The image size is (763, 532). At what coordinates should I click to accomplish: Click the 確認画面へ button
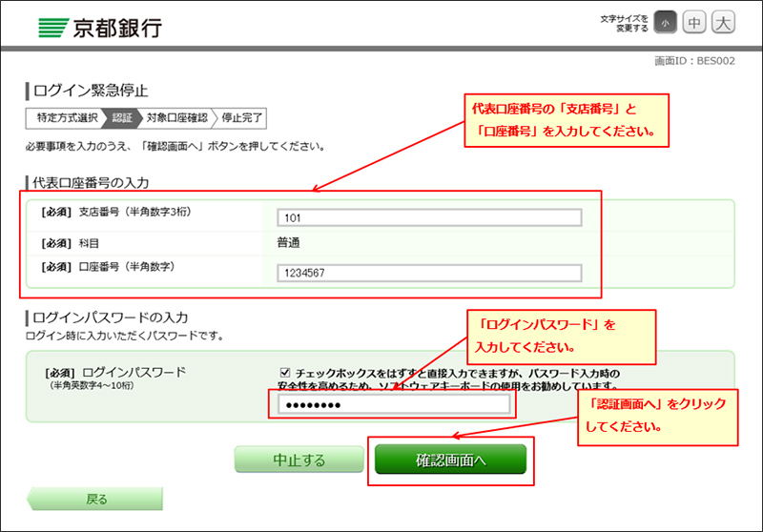(x=450, y=460)
